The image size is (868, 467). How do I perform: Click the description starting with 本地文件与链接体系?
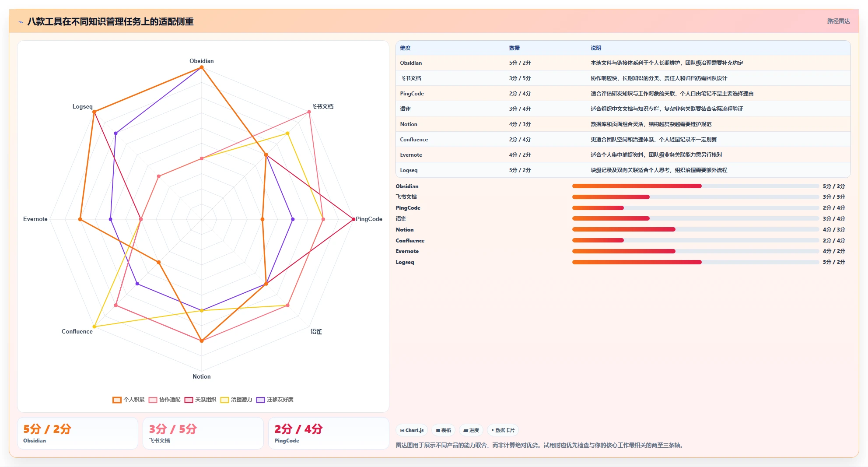667,63
